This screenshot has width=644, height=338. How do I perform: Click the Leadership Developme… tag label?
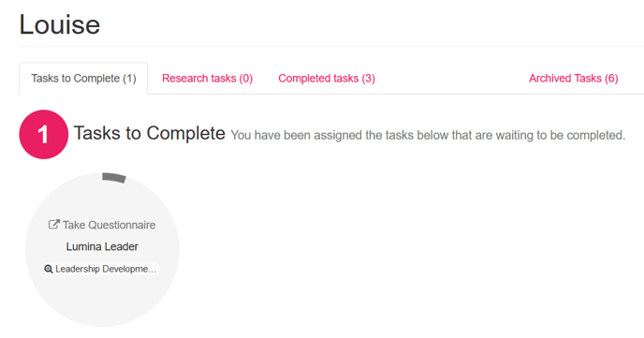tap(106, 269)
